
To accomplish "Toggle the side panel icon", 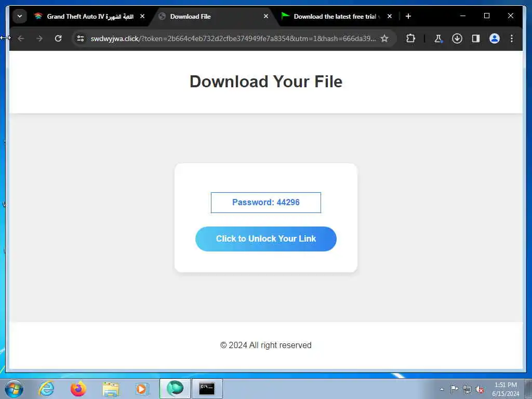I will 476,38.
